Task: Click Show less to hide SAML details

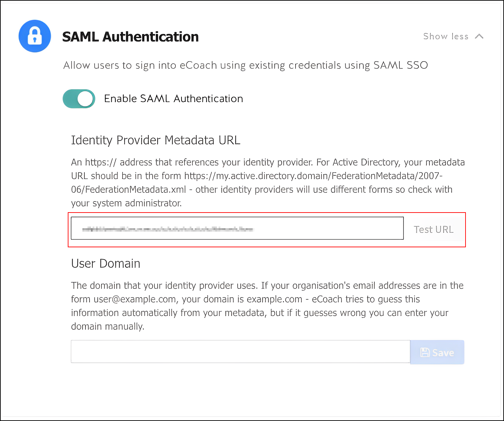Action: (x=446, y=36)
